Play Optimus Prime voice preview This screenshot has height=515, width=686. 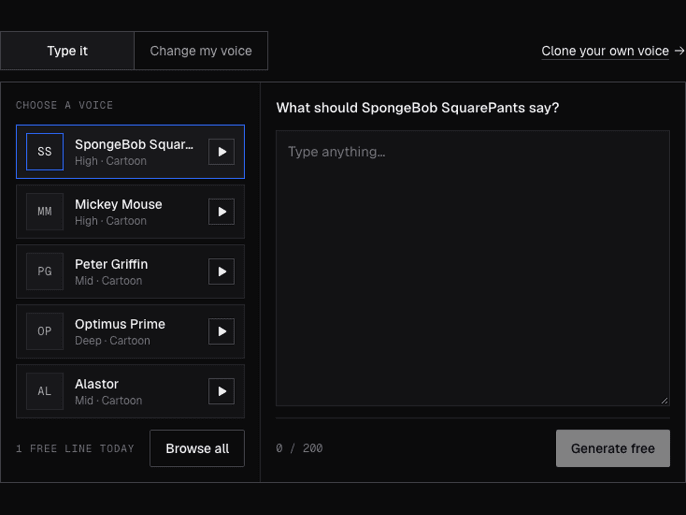(x=221, y=332)
